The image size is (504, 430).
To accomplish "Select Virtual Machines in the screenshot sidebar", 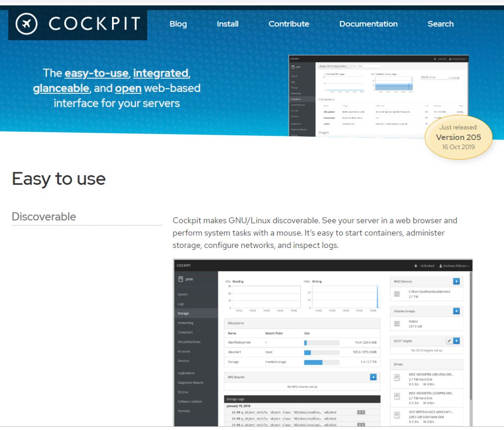I will pos(189,342).
